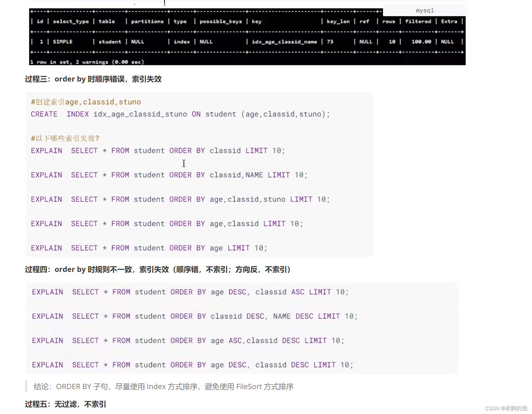
Task: Click the 'idx_age_classid_name' key cell
Action: [284, 42]
